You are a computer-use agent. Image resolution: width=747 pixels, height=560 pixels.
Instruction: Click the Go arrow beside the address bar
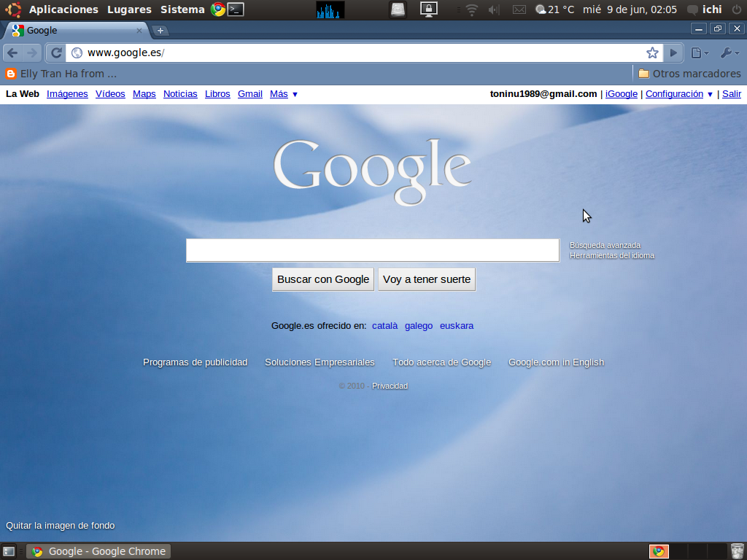[673, 52]
